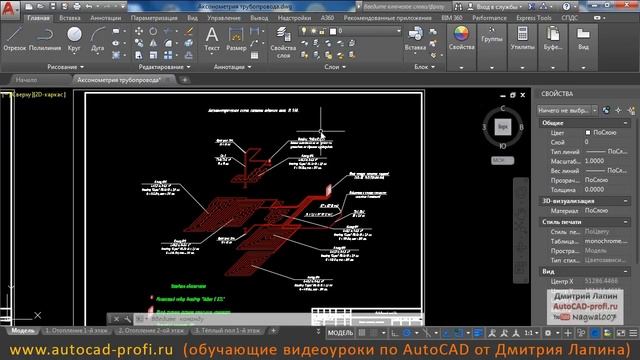
Task: Select the Copy tool icon
Action: (139, 43)
